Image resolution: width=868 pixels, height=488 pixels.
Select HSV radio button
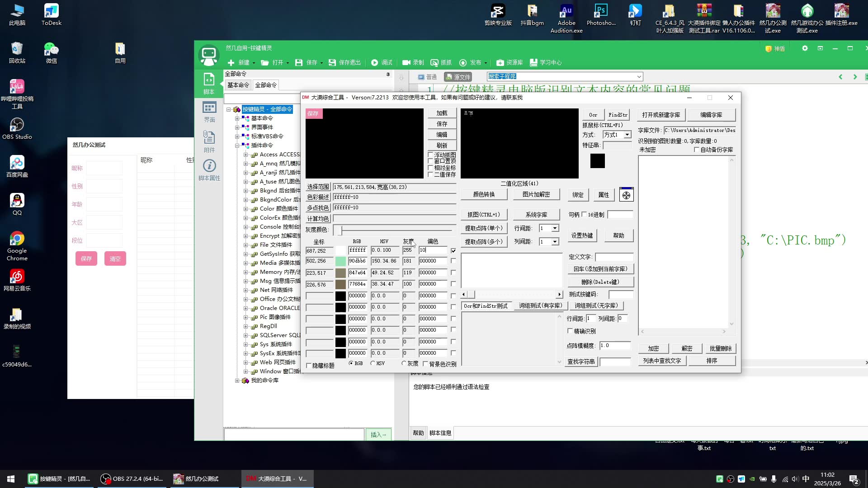pyautogui.click(x=373, y=363)
